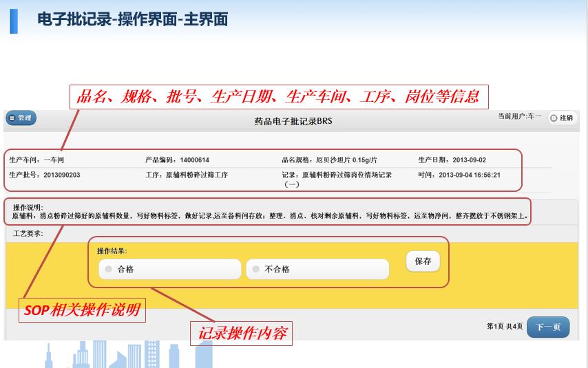Click the 产品编码 14000614 text
The height and width of the screenshot is (368, 588).
pos(177,160)
